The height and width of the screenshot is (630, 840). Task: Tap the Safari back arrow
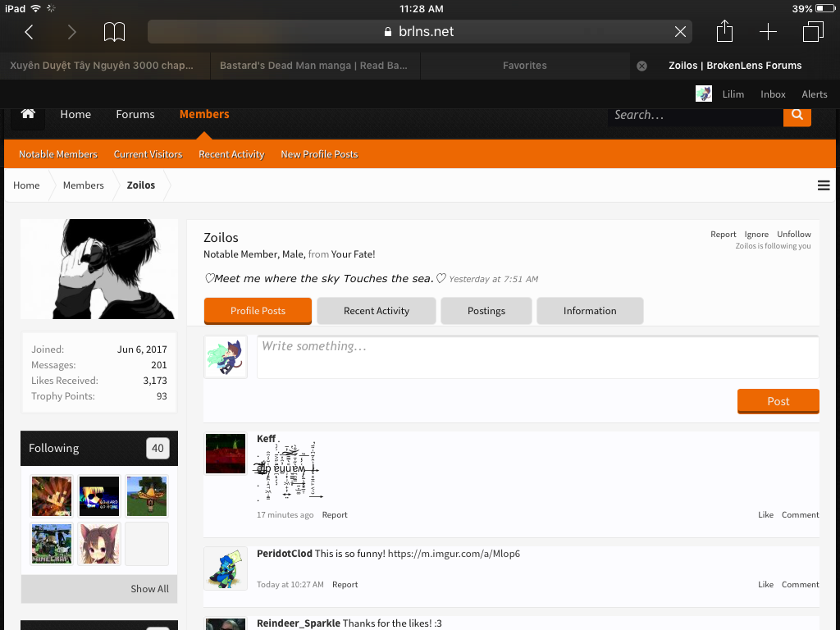30,32
